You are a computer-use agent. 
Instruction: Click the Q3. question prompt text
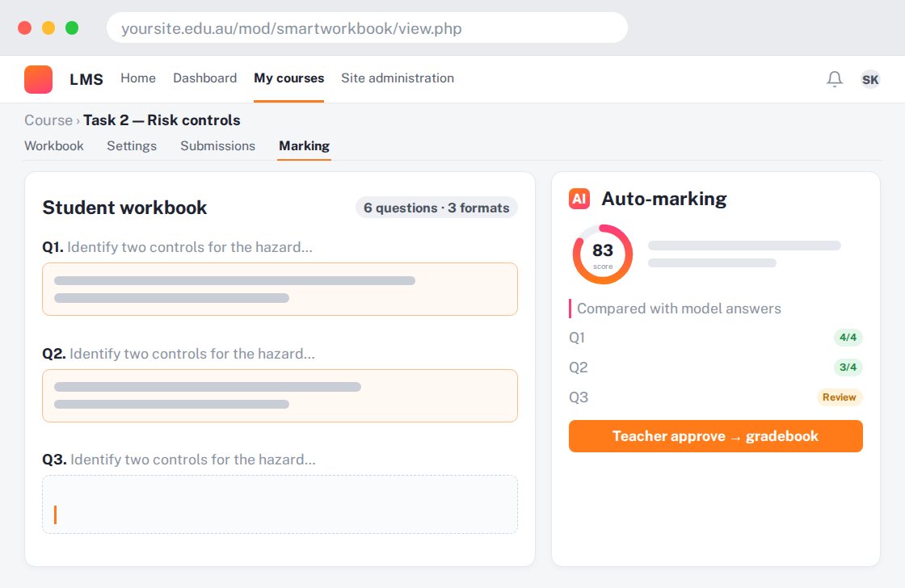coord(179,460)
